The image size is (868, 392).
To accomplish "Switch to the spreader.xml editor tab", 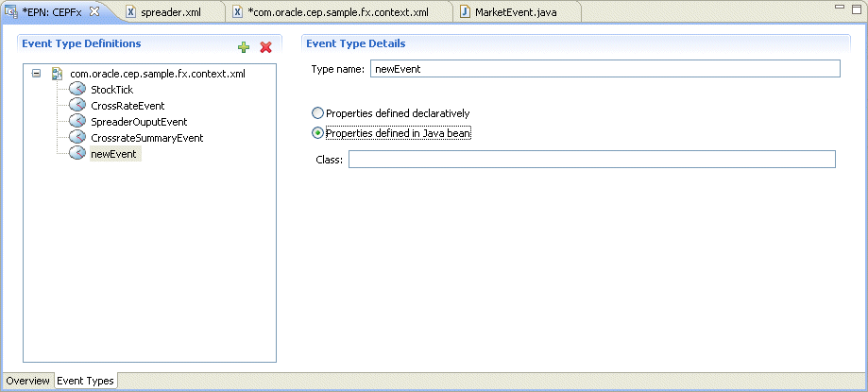I will 171,12.
